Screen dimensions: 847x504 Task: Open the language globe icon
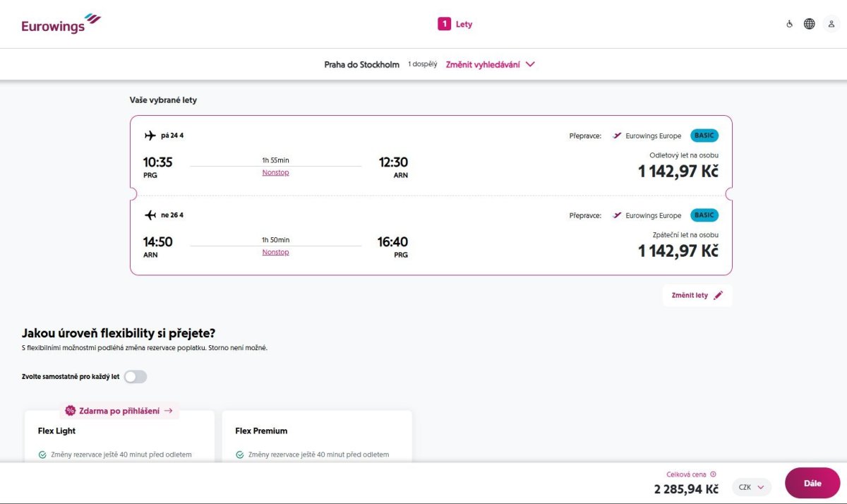pos(810,24)
